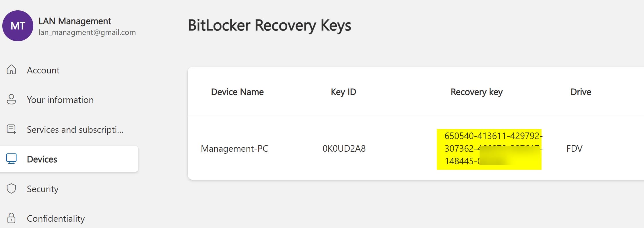Screen dimensions: 644x228
Task: Click the Your information person icon
Action: [11, 99]
